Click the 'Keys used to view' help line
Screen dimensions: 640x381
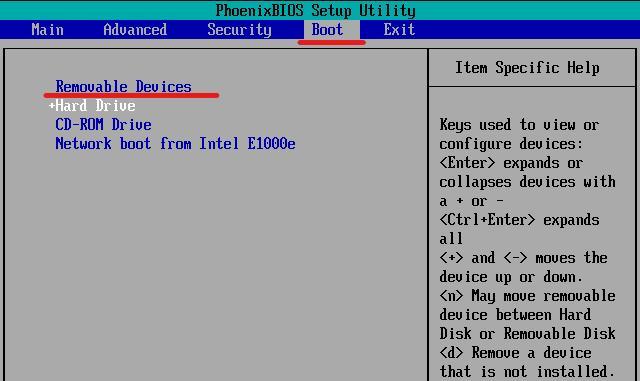pos(519,125)
